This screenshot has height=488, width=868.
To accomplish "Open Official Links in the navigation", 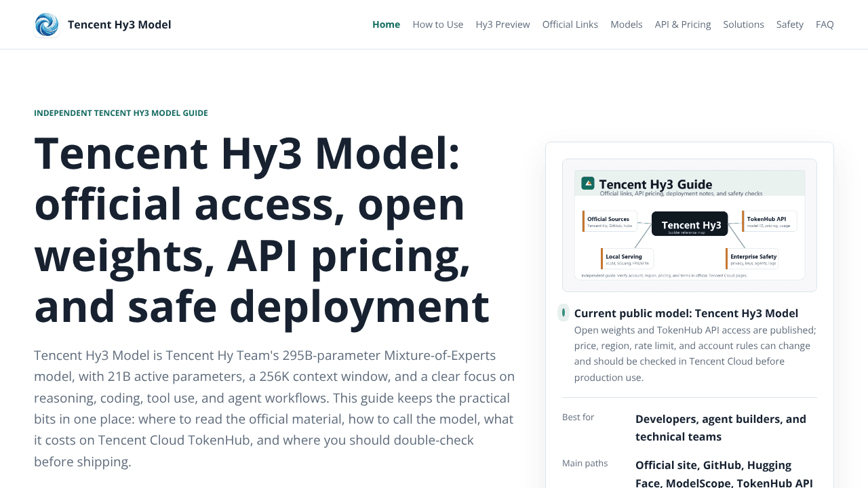I will coord(570,24).
